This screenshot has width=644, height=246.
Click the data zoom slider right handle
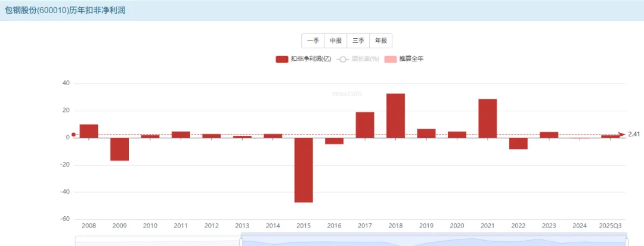coord(626,242)
